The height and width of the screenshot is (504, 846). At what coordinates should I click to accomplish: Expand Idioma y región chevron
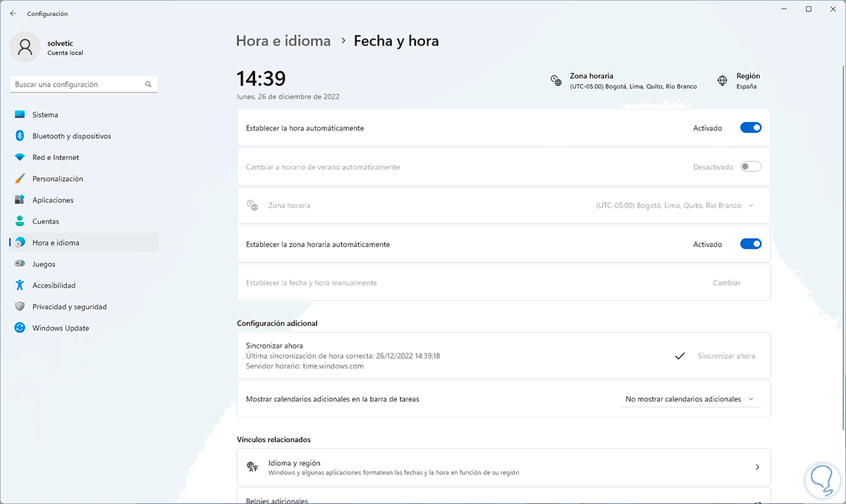coord(757,467)
